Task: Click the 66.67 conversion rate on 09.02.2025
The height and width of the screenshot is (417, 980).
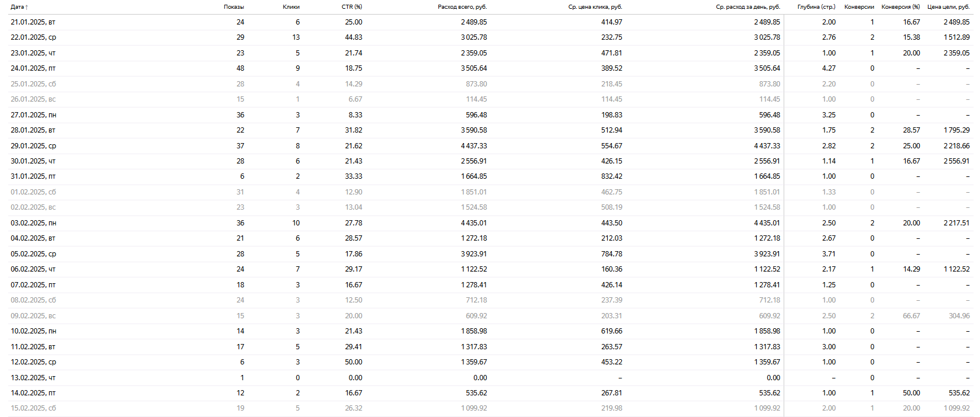Action: point(911,316)
